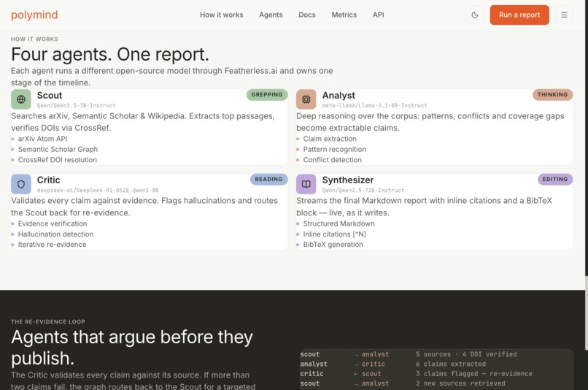The image size is (588, 390).
Task: Click the Scout globe icon
Action: [x=21, y=99]
